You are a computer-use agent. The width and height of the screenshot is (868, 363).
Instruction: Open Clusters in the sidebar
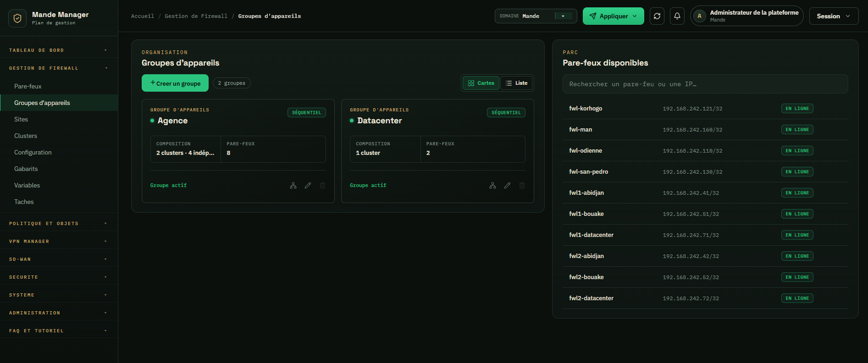click(59, 136)
